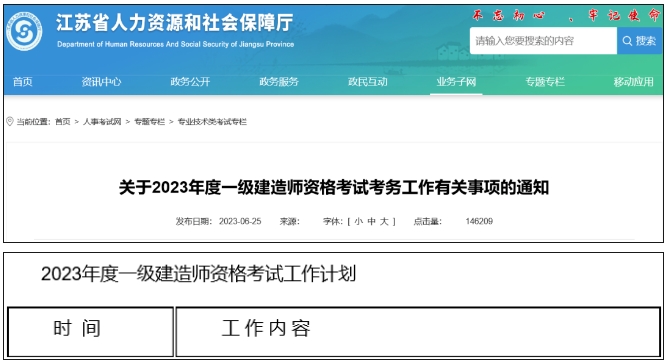
Task: Click the English department name subtitle
Action: pyautogui.click(x=175, y=44)
